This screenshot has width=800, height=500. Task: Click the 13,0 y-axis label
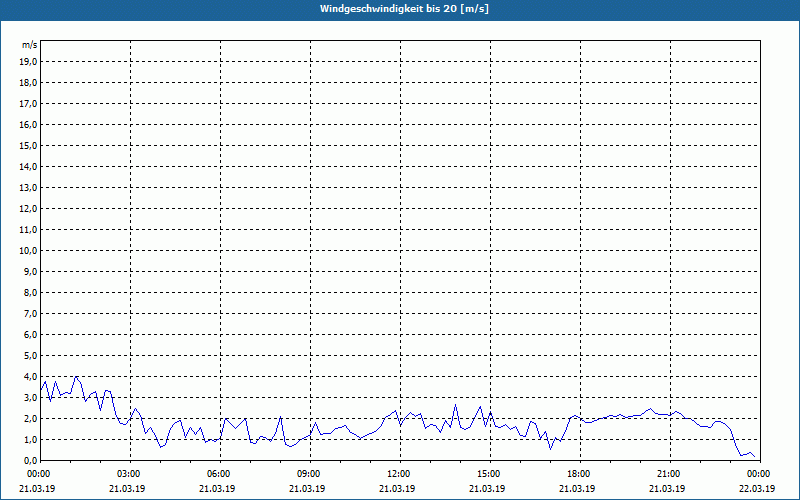pyautogui.click(x=30, y=187)
